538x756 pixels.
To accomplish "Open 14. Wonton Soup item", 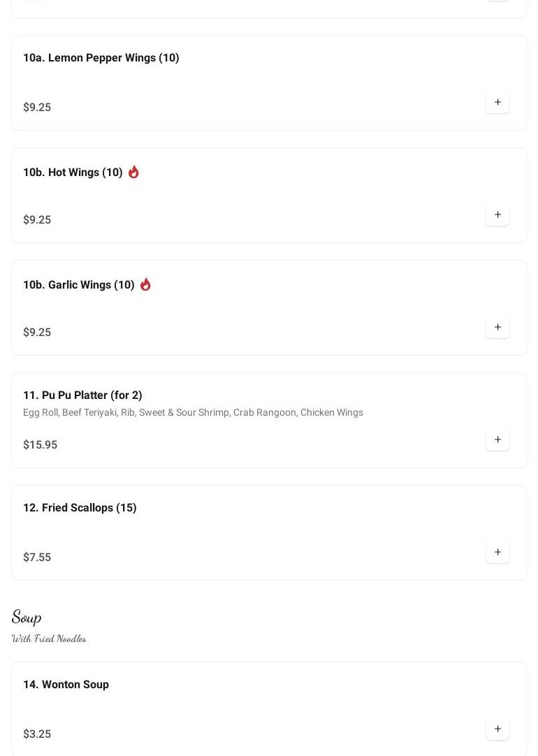I will (66, 685).
